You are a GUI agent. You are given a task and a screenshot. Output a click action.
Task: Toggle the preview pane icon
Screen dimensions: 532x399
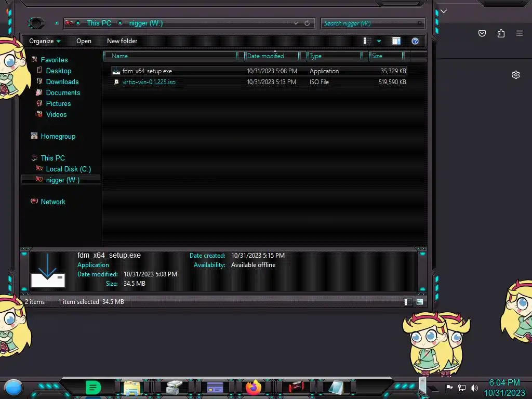coord(396,41)
